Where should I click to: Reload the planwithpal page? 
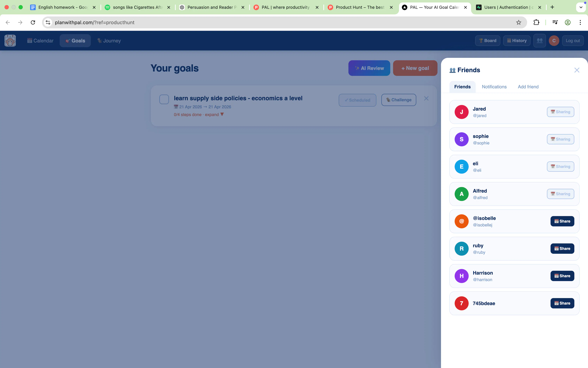pos(33,22)
